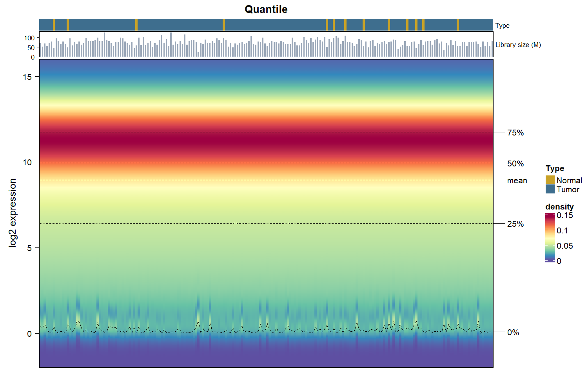Screen dimensions: 588x372
Task: Click the '25%' quantile label
Action: point(515,224)
